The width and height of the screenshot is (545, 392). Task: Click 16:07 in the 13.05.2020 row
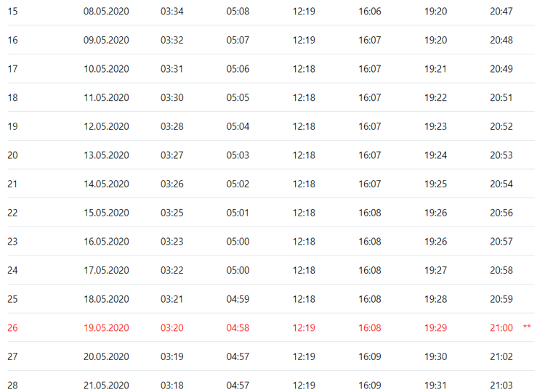pyautogui.click(x=369, y=155)
